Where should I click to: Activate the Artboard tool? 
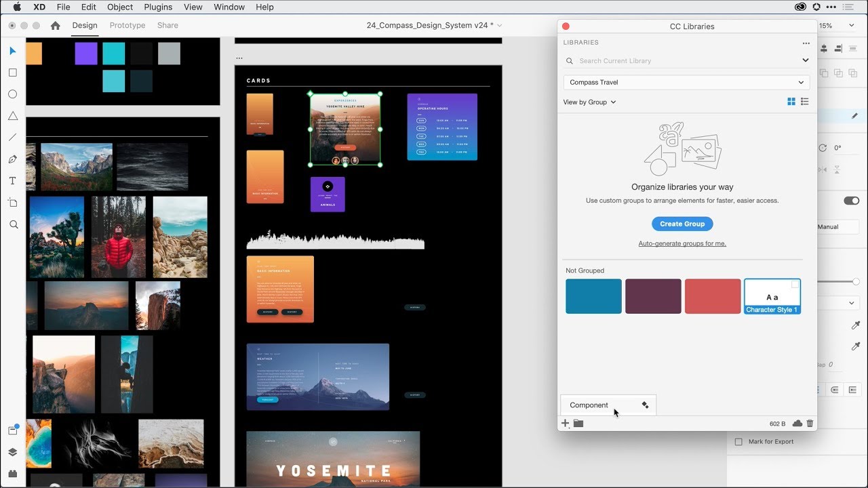(x=12, y=203)
